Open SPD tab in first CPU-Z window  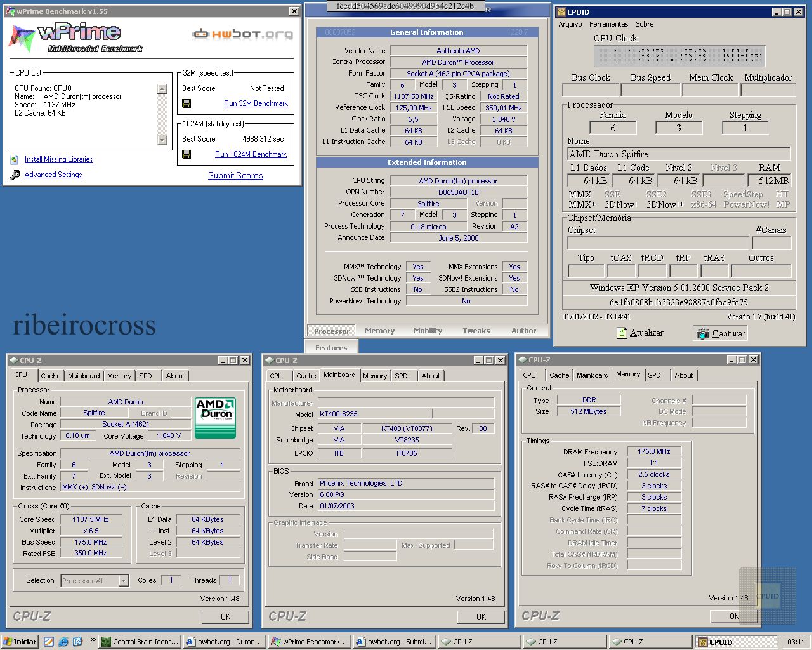(x=146, y=376)
